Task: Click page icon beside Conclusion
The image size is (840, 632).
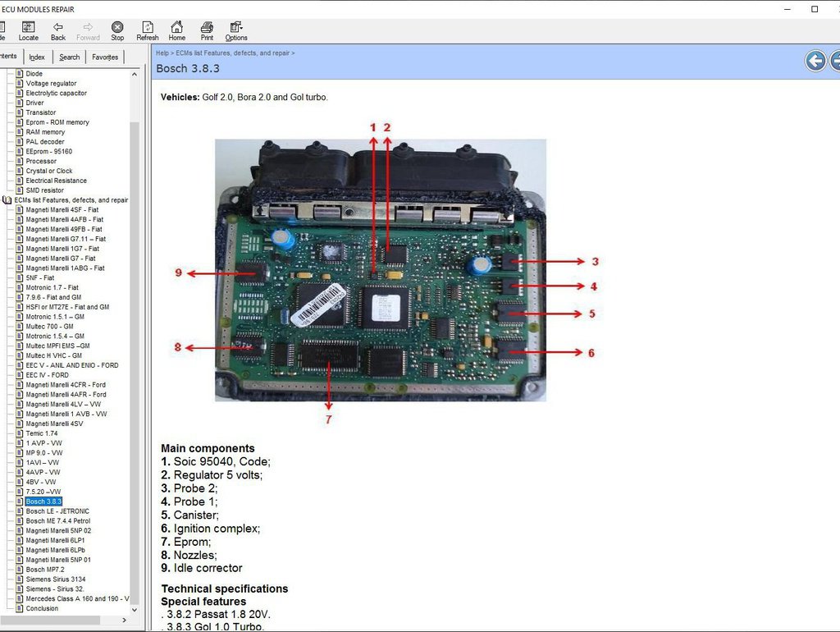Action: coord(20,608)
